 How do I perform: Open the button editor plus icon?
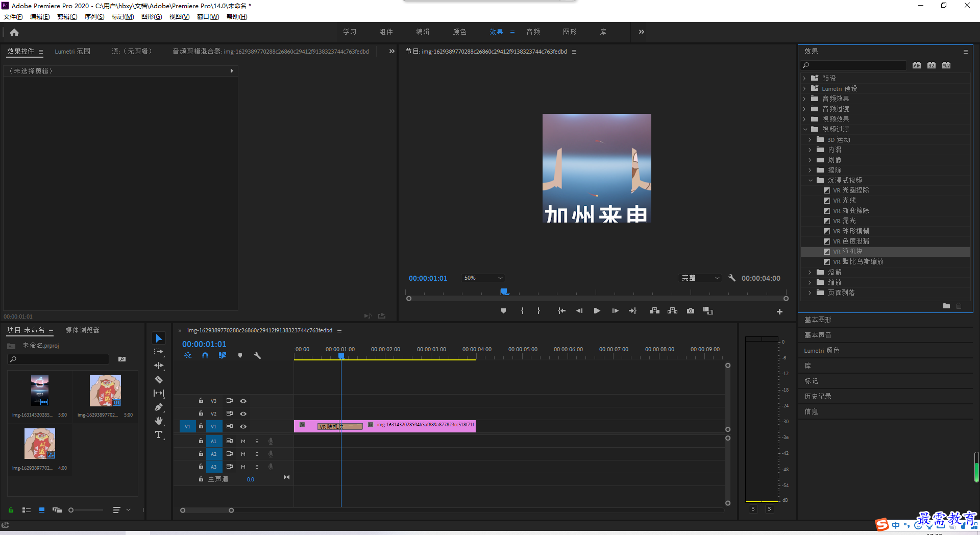coord(779,311)
